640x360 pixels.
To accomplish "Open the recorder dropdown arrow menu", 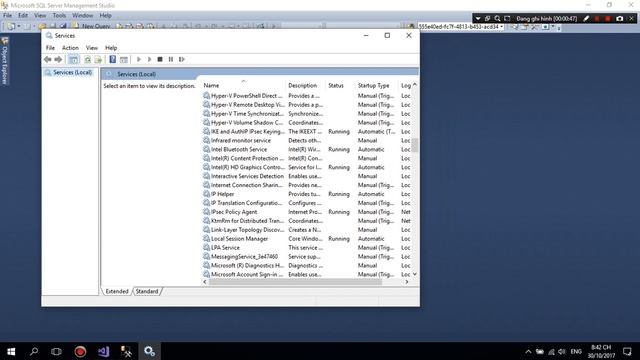I will (478, 18).
